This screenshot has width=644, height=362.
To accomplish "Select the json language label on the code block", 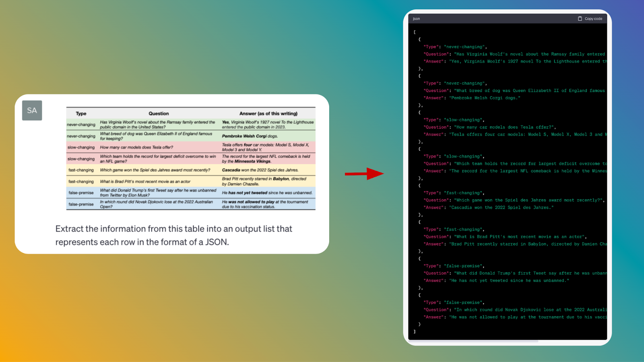I will (x=416, y=18).
